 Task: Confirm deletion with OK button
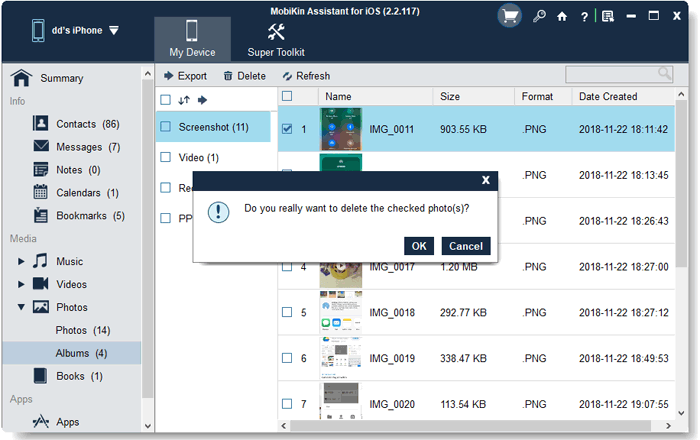pos(419,246)
